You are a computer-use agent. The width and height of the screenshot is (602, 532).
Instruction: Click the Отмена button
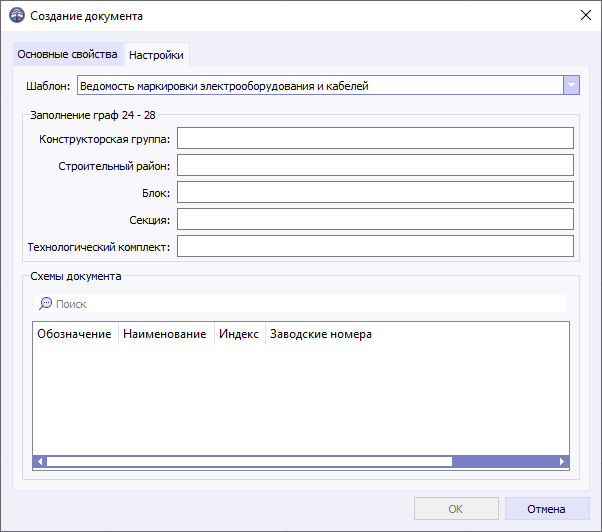pyautogui.click(x=547, y=509)
